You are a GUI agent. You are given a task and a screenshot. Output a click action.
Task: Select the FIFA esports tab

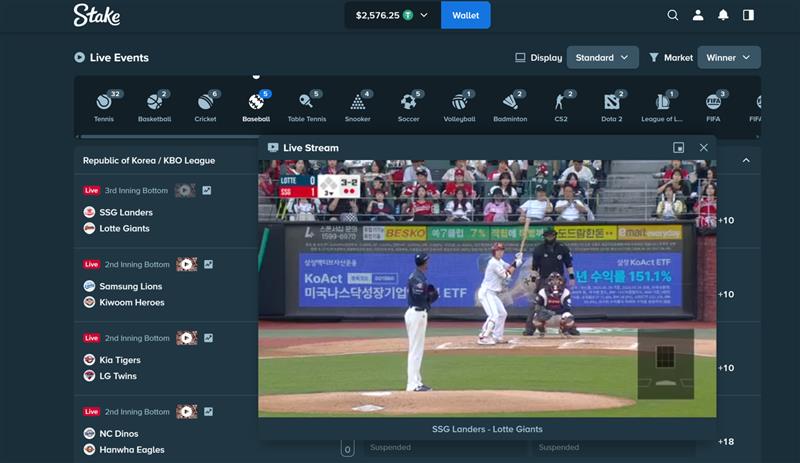point(713,106)
